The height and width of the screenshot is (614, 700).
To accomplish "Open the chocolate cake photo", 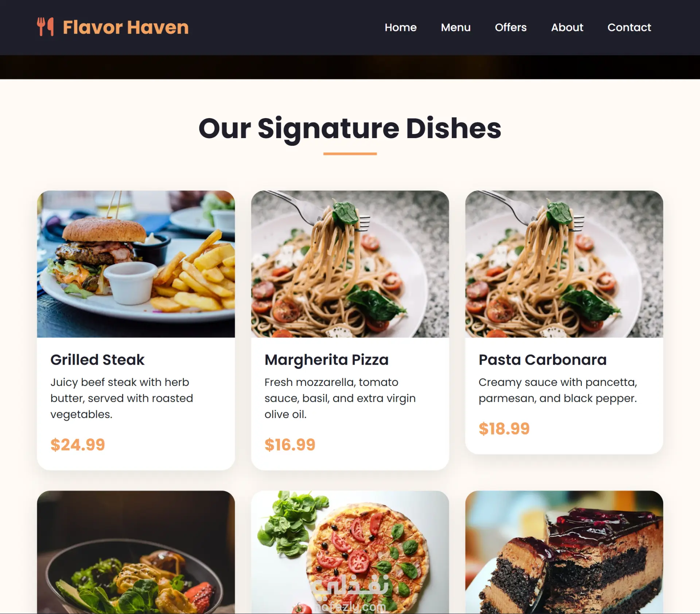I will 564,552.
